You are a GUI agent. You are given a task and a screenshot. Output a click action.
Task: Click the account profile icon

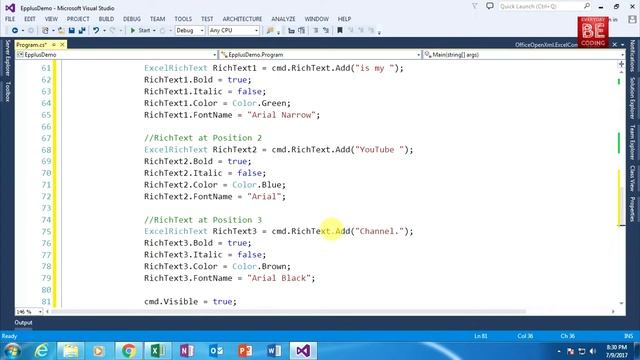pos(632,19)
